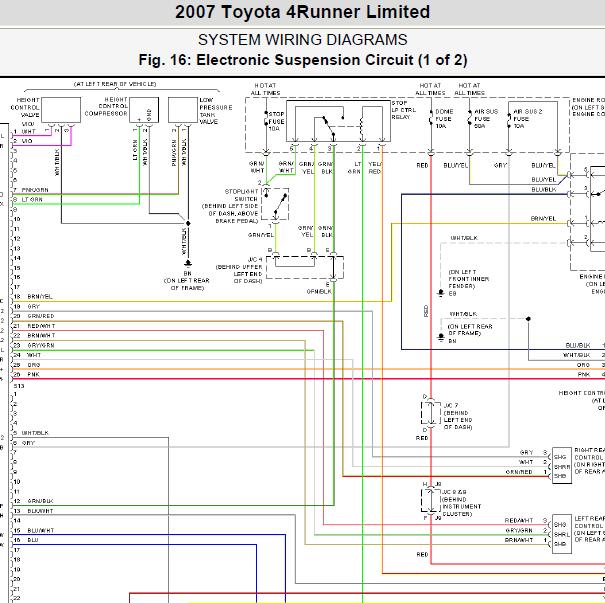The height and width of the screenshot is (603, 605).
Task: Click the stoplight switch symbol box
Action: [275, 204]
